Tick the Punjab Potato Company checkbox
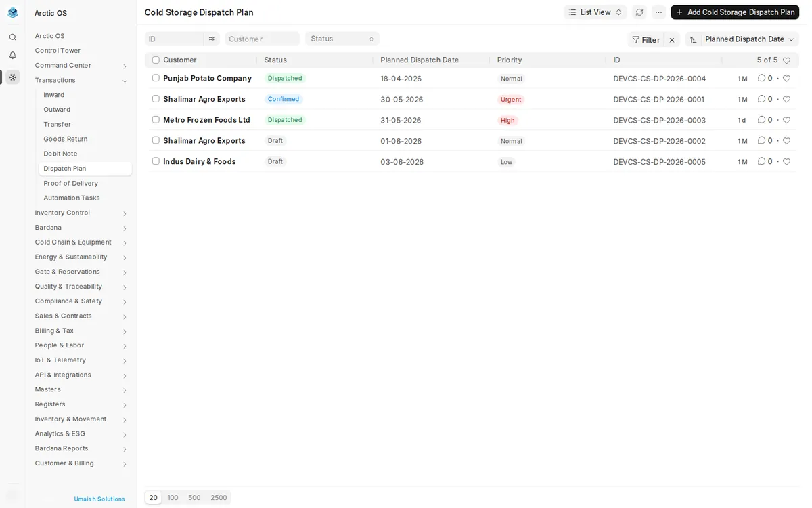Image resolution: width=812 pixels, height=508 pixels. [156, 78]
